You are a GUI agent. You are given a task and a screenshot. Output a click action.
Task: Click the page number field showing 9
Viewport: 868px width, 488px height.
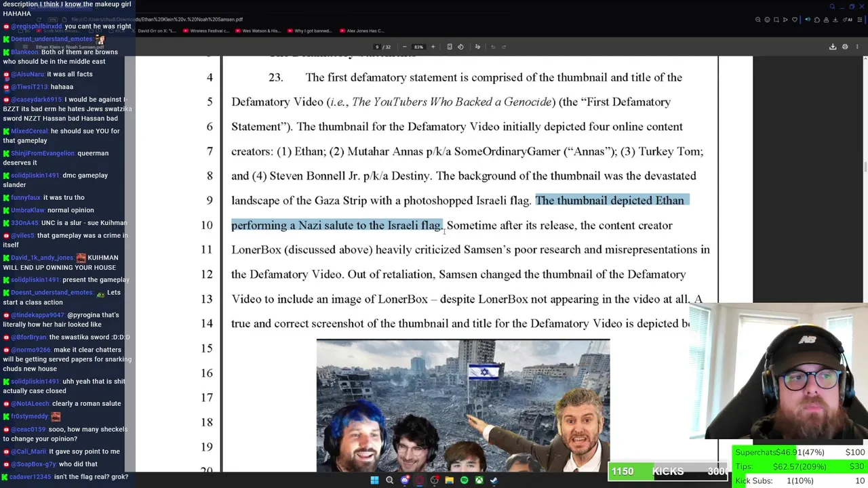point(377,47)
